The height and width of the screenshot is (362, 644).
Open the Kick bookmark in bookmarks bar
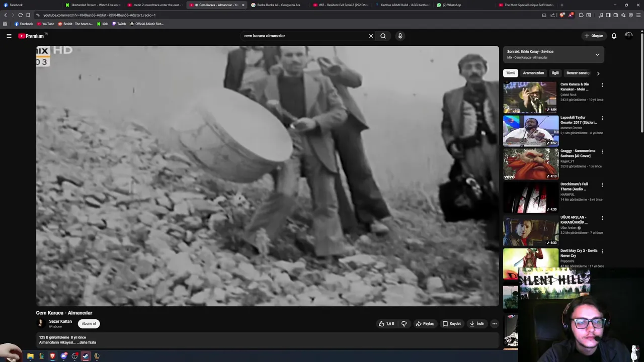point(102,24)
